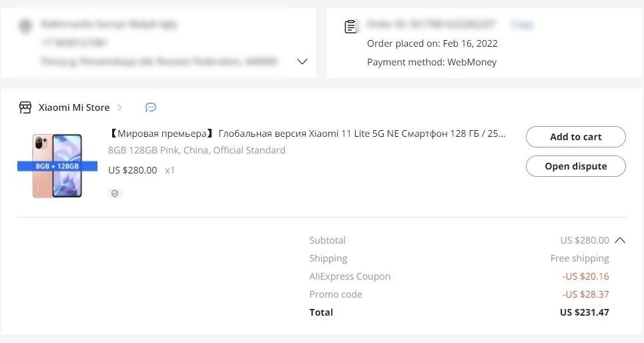The height and width of the screenshot is (343, 644).
Task: Click the order clipboard icon
Action: [x=350, y=27]
